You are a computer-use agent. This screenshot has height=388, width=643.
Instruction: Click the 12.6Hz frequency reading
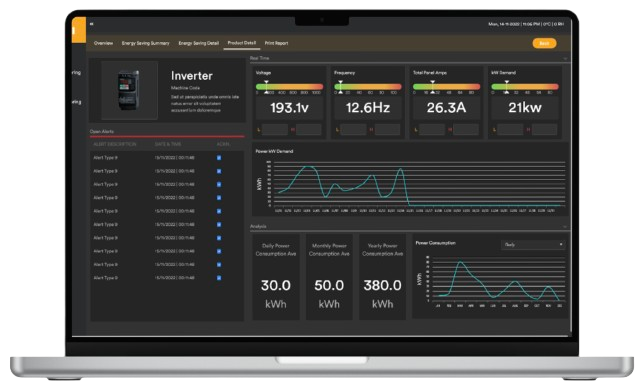[368, 108]
